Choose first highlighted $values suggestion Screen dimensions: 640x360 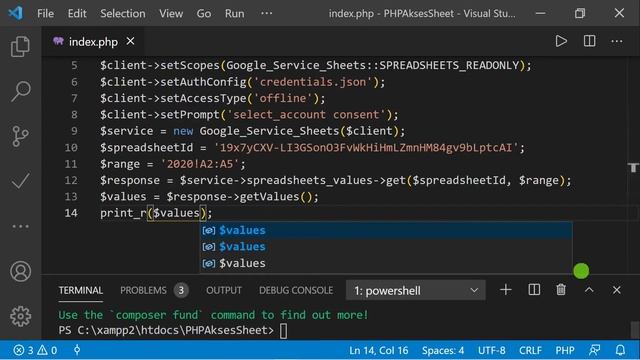click(386, 230)
